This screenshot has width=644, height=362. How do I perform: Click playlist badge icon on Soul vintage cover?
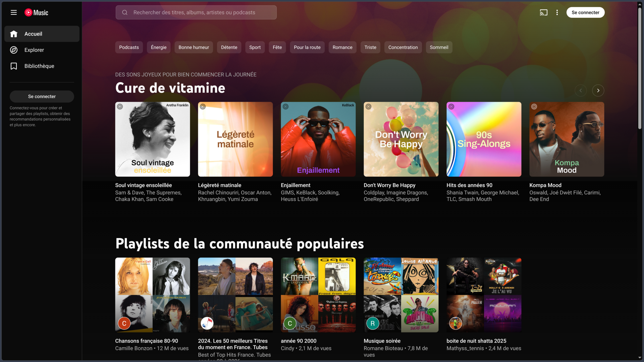[x=120, y=107]
